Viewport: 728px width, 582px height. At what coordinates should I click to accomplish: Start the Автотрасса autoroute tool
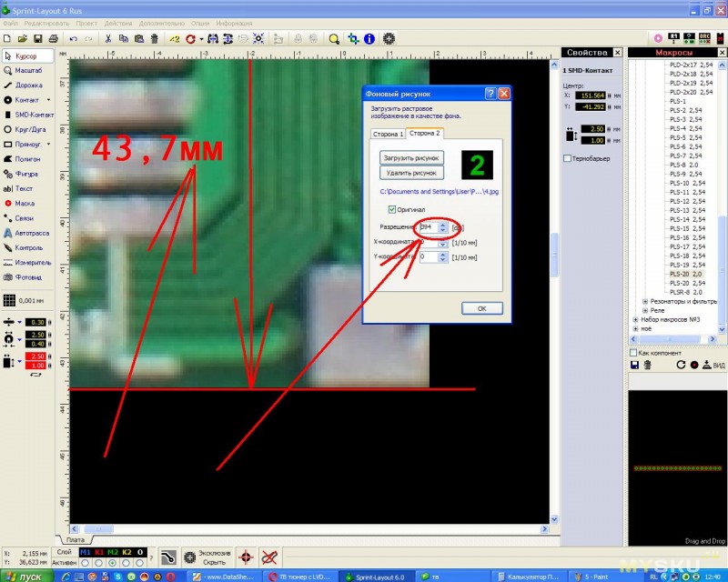28,233
